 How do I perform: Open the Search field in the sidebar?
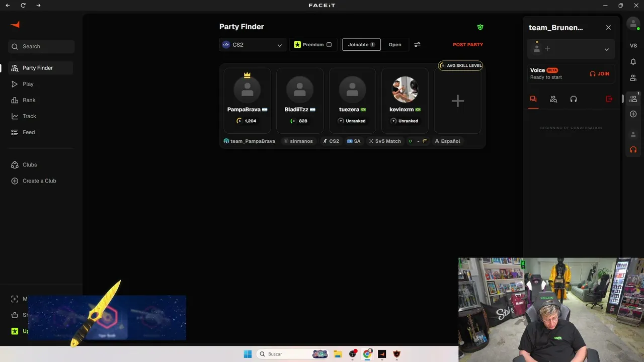pyautogui.click(x=41, y=47)
